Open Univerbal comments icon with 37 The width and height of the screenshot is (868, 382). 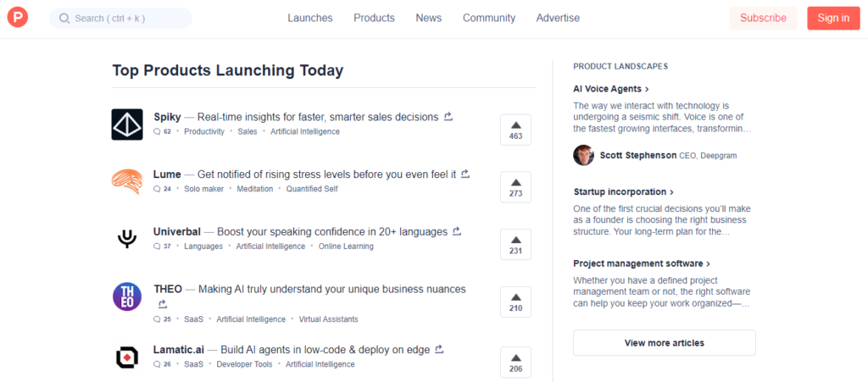click(157, 246)
